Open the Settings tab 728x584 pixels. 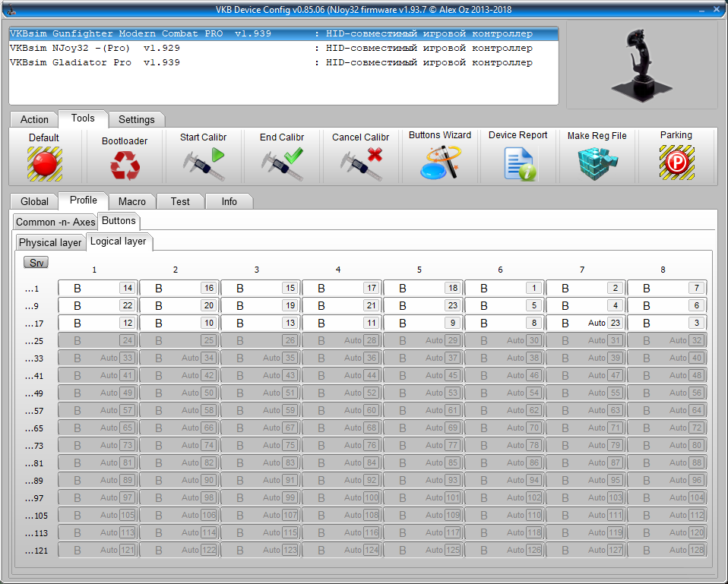click(x=137, y=119)
